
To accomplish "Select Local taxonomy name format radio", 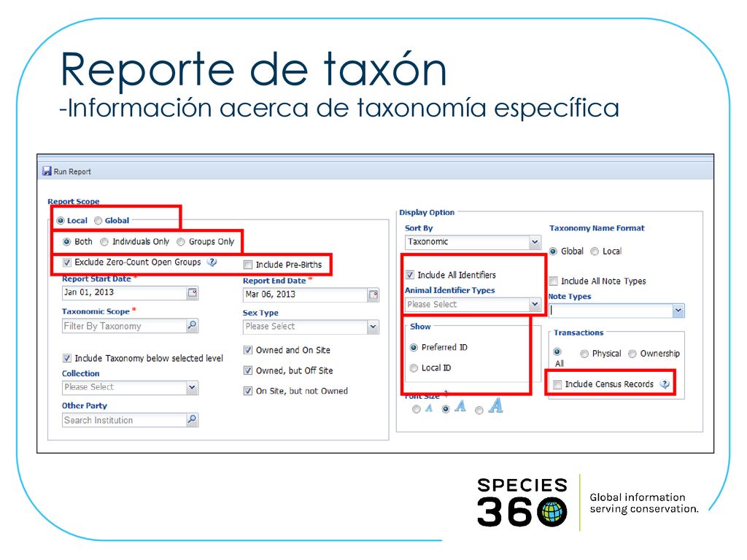I will tap(595, 251).
